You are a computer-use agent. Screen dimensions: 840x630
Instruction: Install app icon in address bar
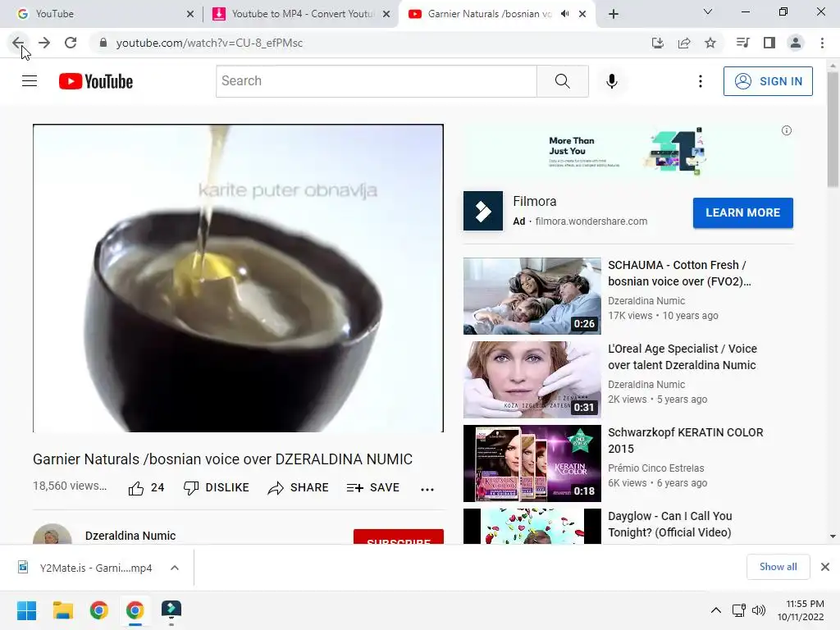(657, 43)
